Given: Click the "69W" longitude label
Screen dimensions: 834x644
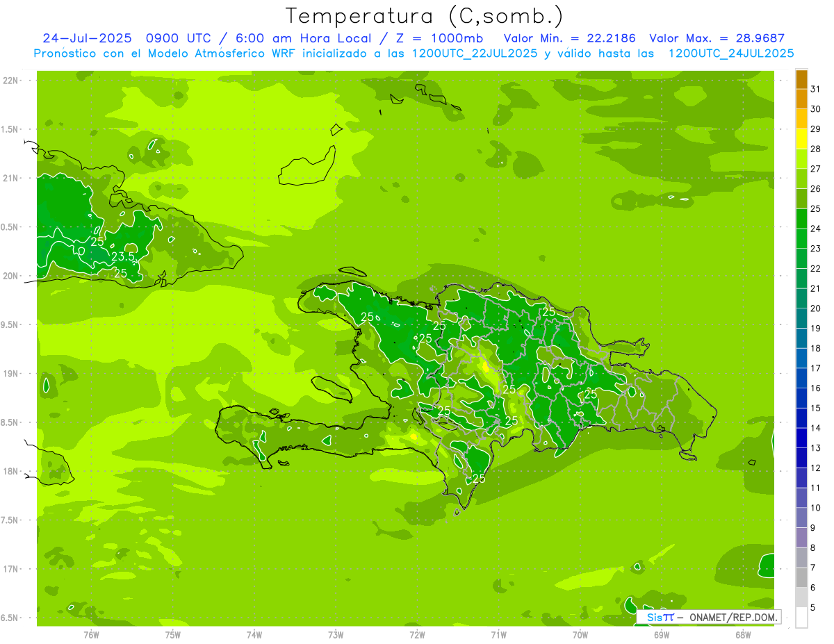Looking at the screenshot, I should (x=662, y=635).
